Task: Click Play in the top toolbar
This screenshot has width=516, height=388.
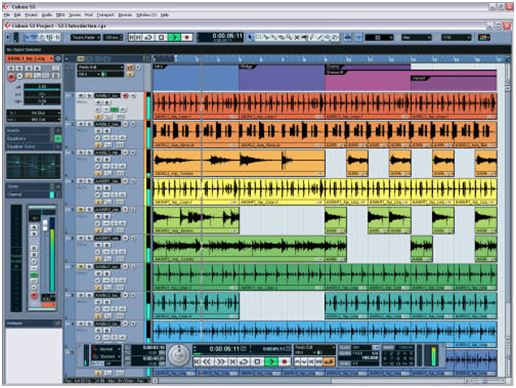Action: coord(174,37)
